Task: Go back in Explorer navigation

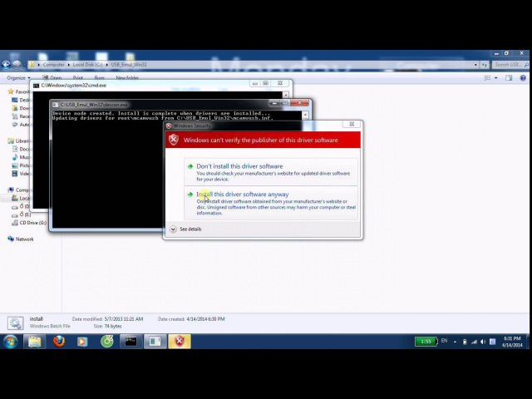Action: click(x=6, y=65)
